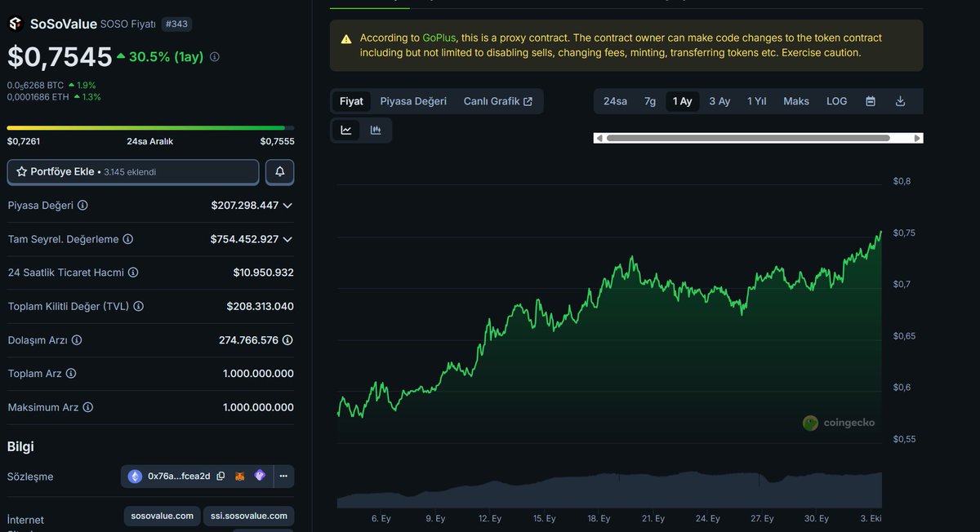Screen dimensions: 980x532
Task: Open price alerts with the bell icon
Action: pyautogui.click(x=279, y=171)
